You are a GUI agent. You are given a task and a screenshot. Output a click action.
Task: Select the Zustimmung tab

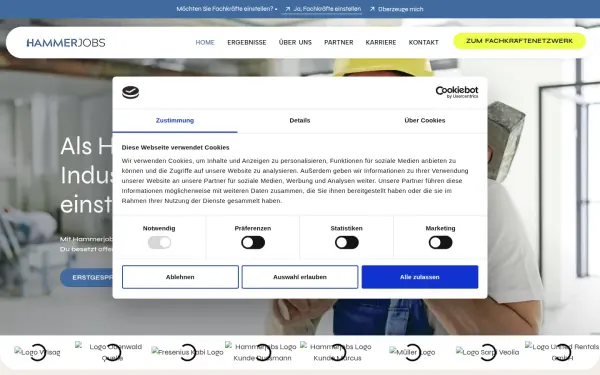[175, 121]
